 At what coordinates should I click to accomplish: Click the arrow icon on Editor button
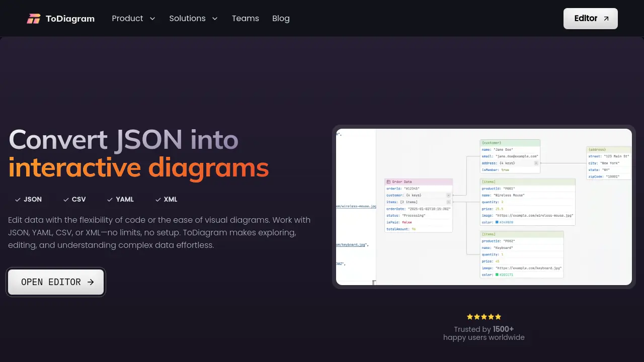pyautogui.click(x=606, y=19)
